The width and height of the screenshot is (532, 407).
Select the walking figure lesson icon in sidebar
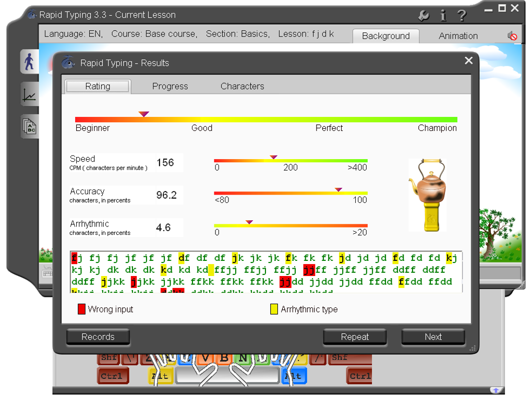30,62
